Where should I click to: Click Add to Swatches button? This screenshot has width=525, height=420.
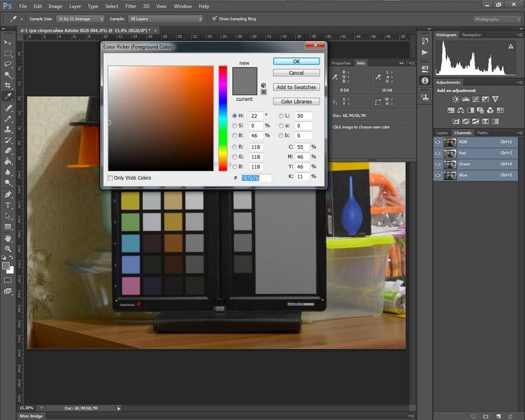coord(297,87)
